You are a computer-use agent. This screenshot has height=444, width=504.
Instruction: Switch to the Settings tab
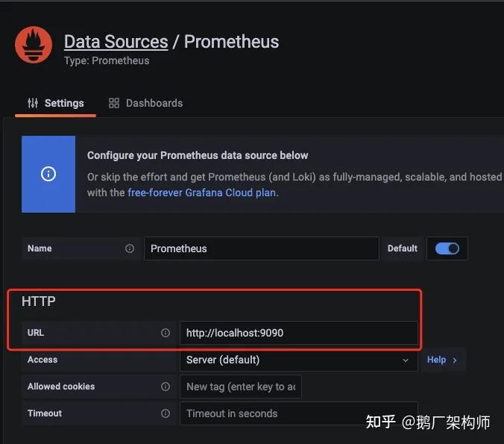(x=56, y=103)
